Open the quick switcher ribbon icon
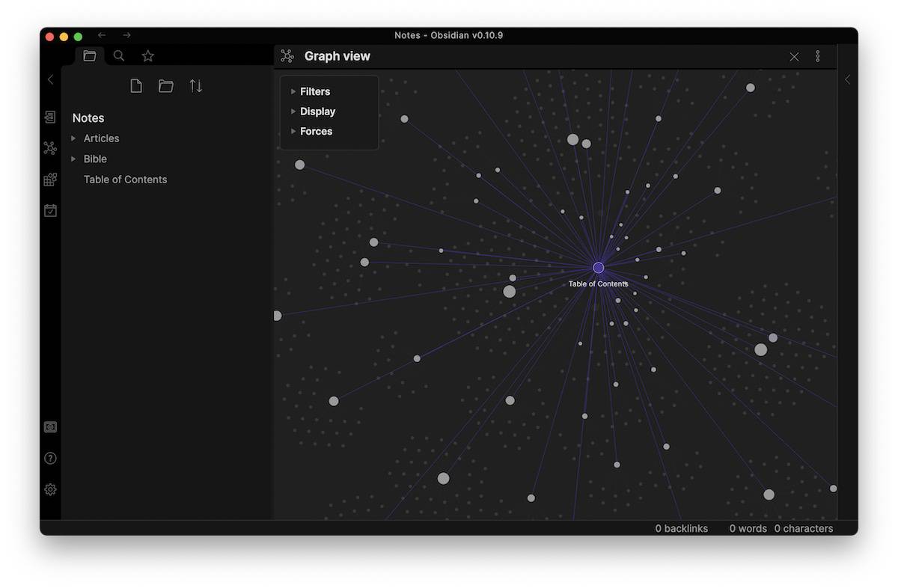Image resolution: width=898 pixels, height=588 pixels. tap(50, 117)
